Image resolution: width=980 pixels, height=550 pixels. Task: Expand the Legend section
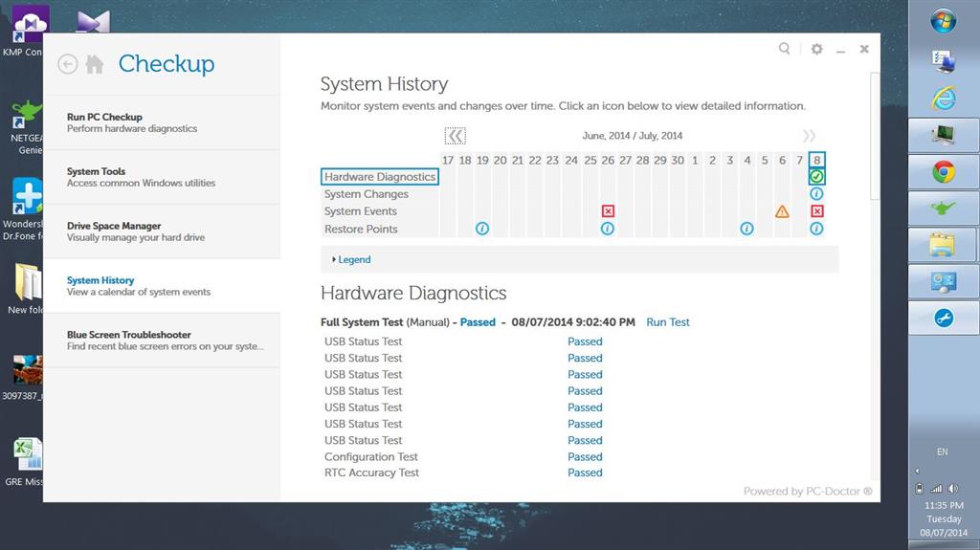352,259
